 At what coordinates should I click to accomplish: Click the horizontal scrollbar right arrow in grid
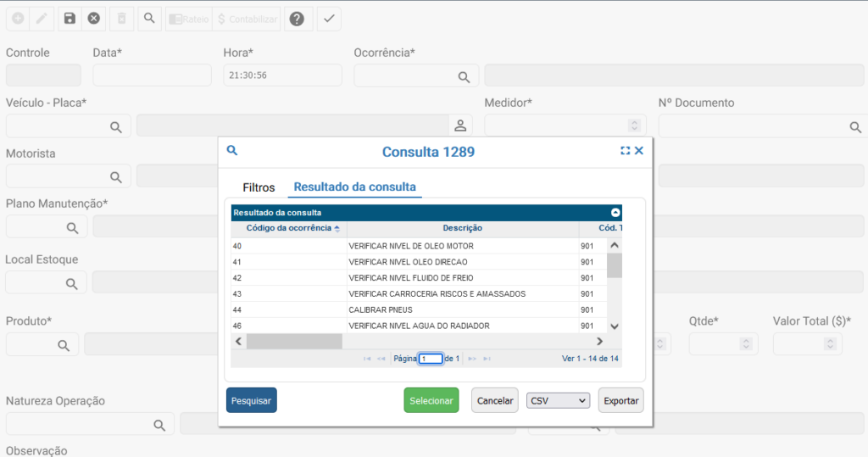coord(599,341)
